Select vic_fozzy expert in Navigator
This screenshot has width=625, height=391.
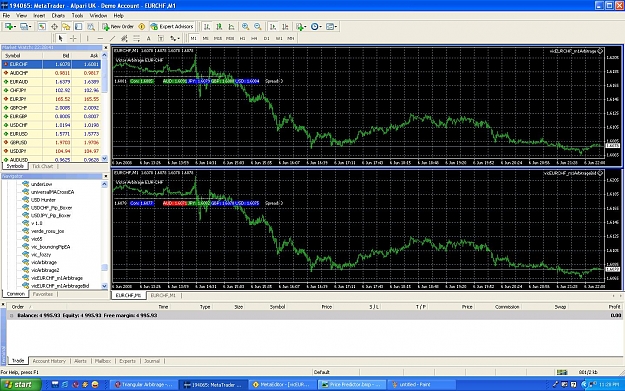coord(41,254)
